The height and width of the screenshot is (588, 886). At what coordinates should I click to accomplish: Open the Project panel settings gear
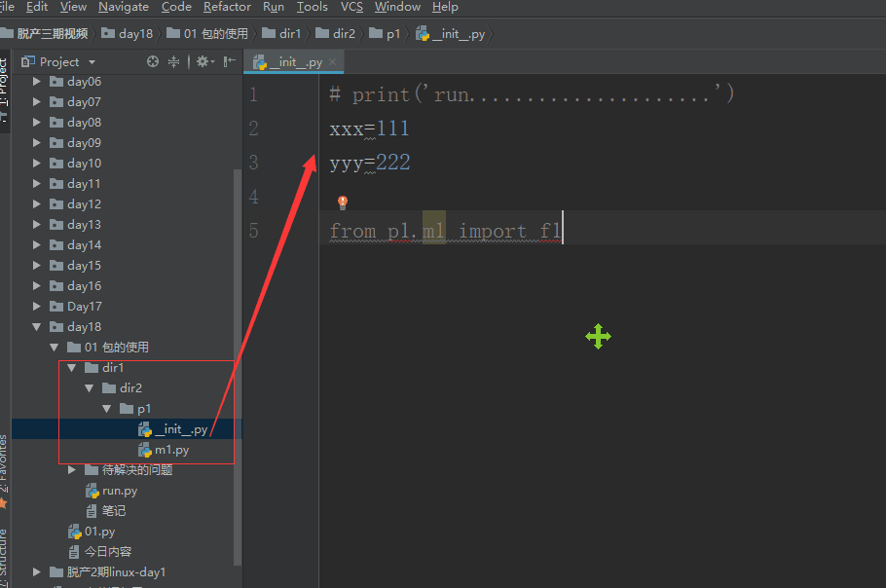tap(203, 61)
